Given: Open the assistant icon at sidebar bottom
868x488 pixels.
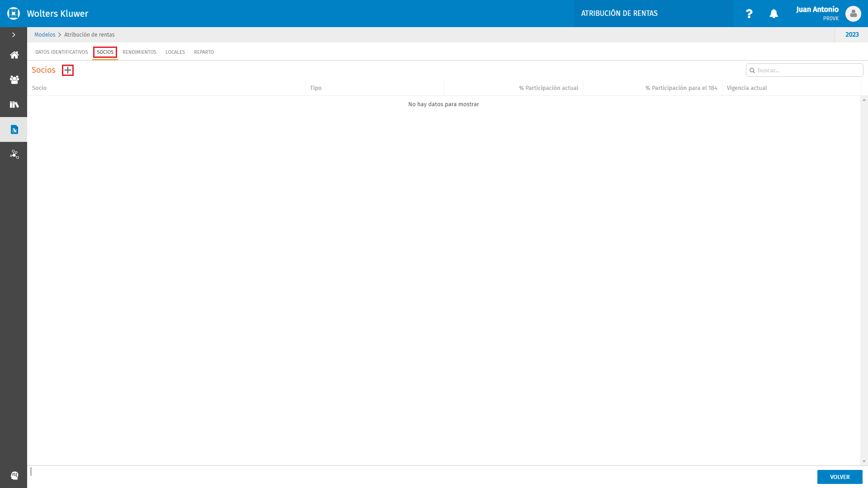Looking at the screenshot, I should 14,475.
